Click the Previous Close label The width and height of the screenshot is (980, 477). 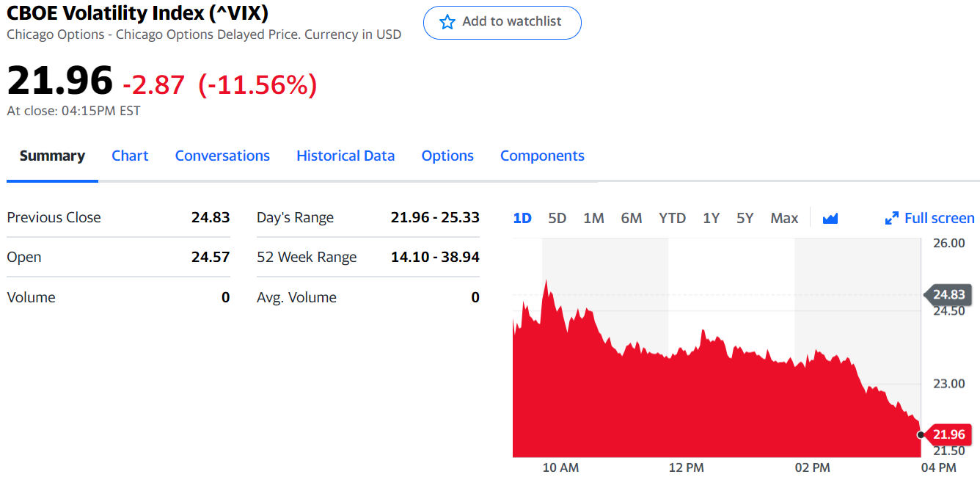tap(54, 217)
